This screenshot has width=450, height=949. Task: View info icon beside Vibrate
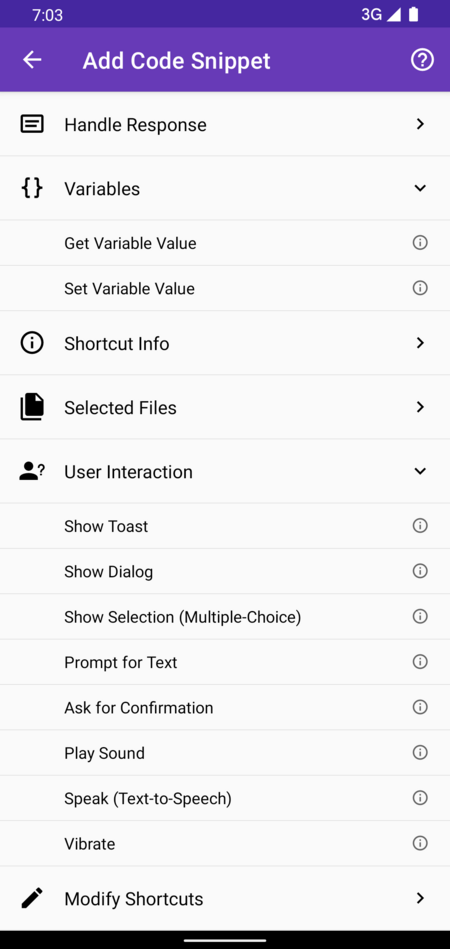click(420, 843)
